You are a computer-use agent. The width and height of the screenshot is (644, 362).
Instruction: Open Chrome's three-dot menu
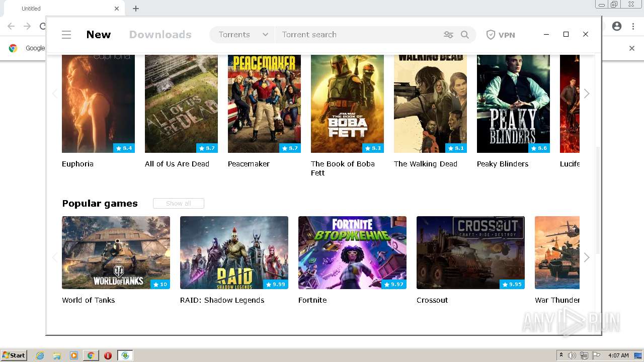click(632, 26)
